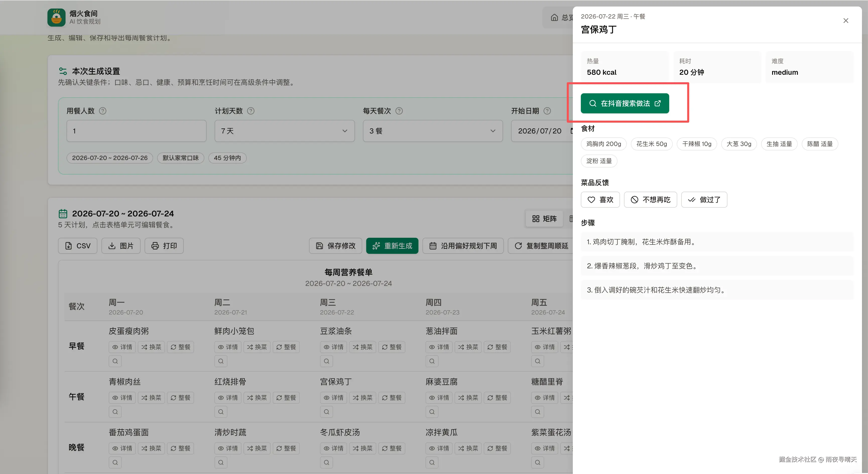Screen dimensions: 868x474
Task: Search recipe icon under 宫保鸡丁 in table
Action: (327, 412)
